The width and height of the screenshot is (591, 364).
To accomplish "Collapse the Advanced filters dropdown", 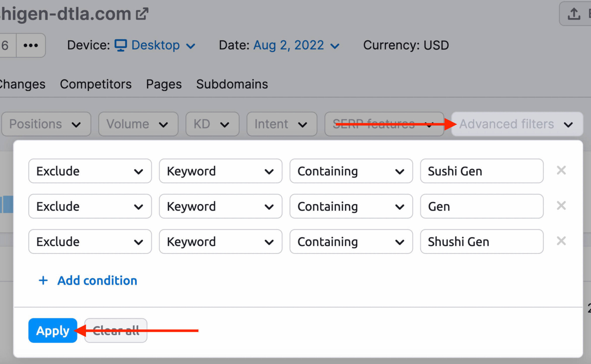I will (x=517, y=124).
